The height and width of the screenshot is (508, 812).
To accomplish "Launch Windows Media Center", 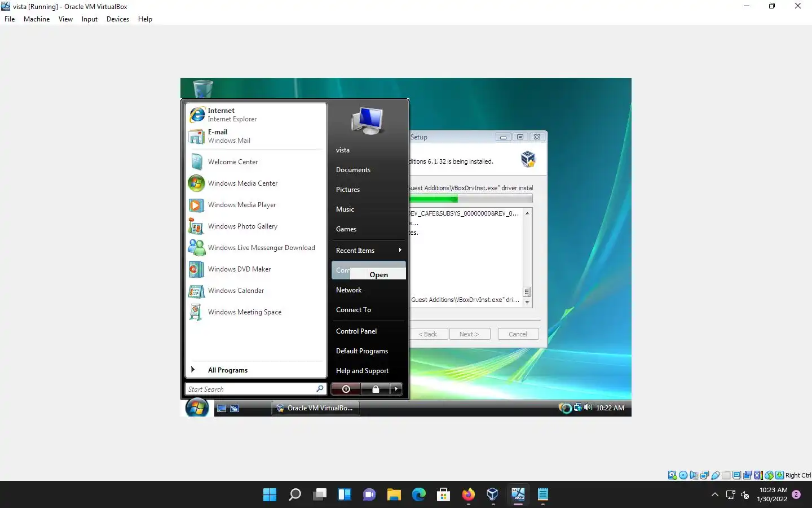I will tap(256, 183).
